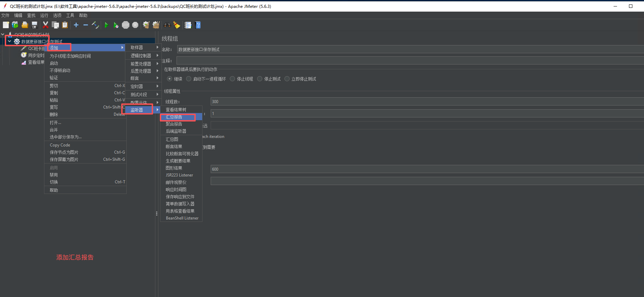
Task: Expand the 取样器 submenu
Action: coord(143,47)
